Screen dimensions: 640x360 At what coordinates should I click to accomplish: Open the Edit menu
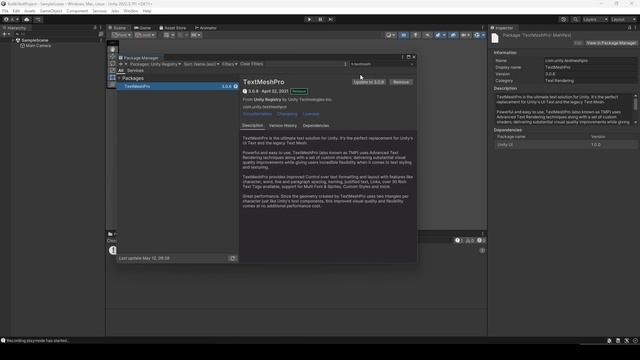coord(16,11)
